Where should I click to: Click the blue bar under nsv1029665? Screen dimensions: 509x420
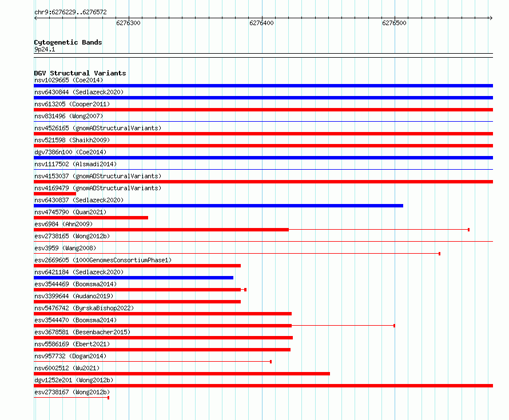[263, 86]
